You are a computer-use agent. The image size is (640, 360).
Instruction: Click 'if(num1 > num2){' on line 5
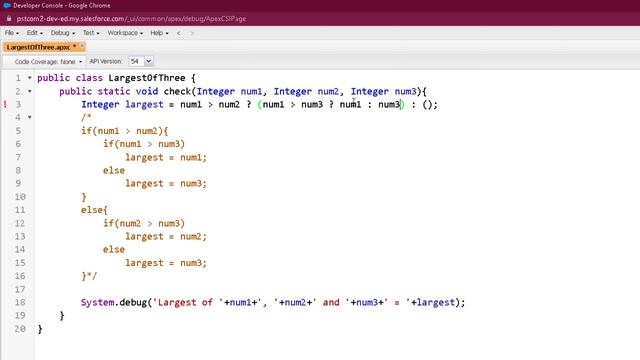[124, 131]
